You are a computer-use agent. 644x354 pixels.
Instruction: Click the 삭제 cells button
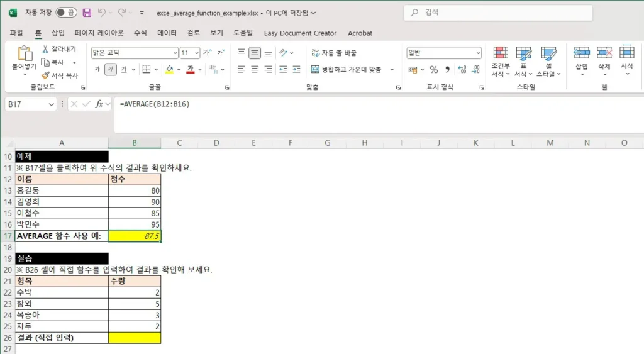pos(604,61)
